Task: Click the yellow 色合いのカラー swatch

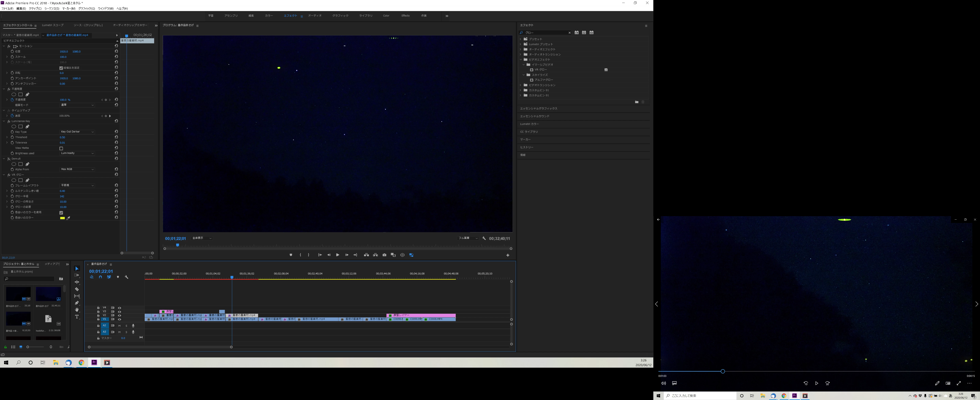Action: [x=62, y=218]
